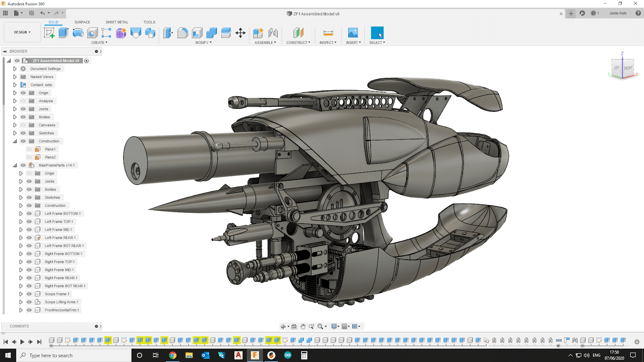Screen dimensions: 644x362
Task: Select the Create Form tool
Action: tap(121, 33)
